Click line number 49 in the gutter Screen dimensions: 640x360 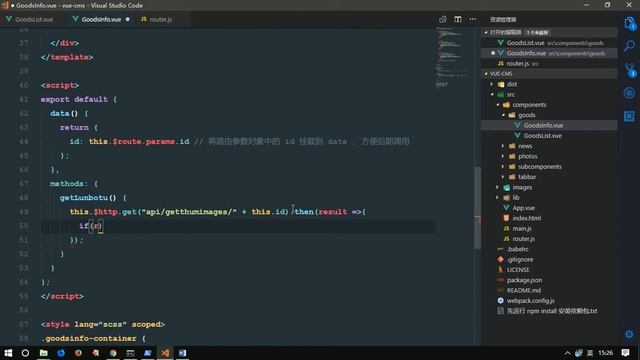point(24,211)
